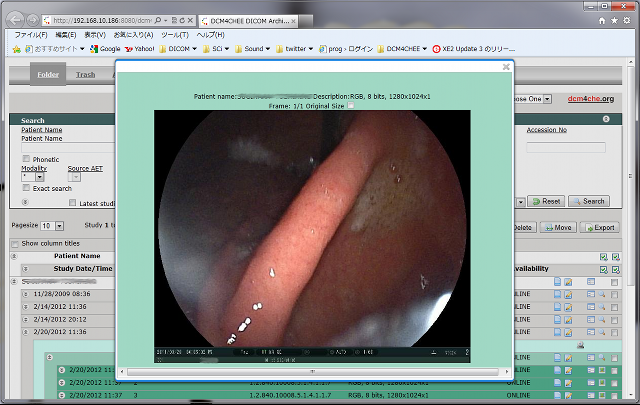
Task: Tick the selection checkbox in the 11/28/2009 08:36 row
Action: pos(615,295)
